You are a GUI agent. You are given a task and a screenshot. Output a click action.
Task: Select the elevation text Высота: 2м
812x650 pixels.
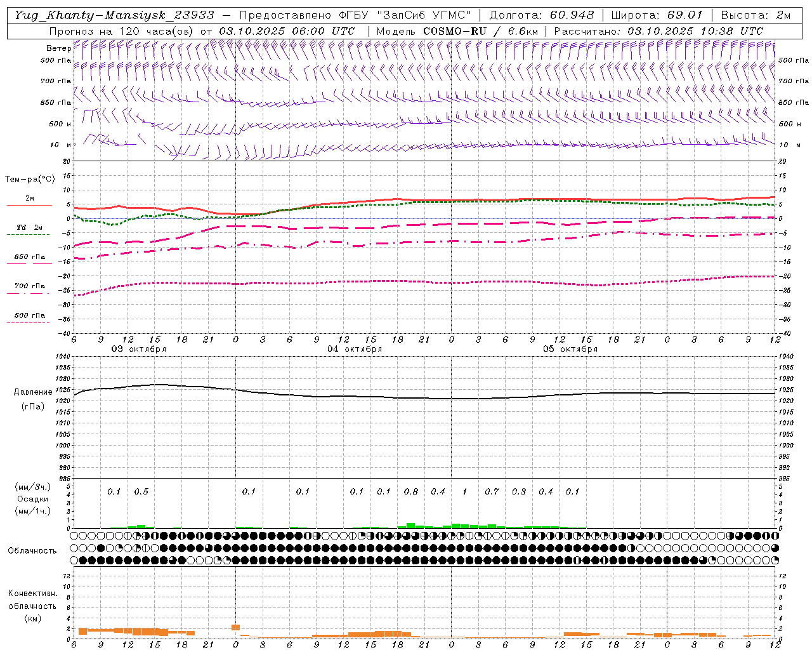755,15
